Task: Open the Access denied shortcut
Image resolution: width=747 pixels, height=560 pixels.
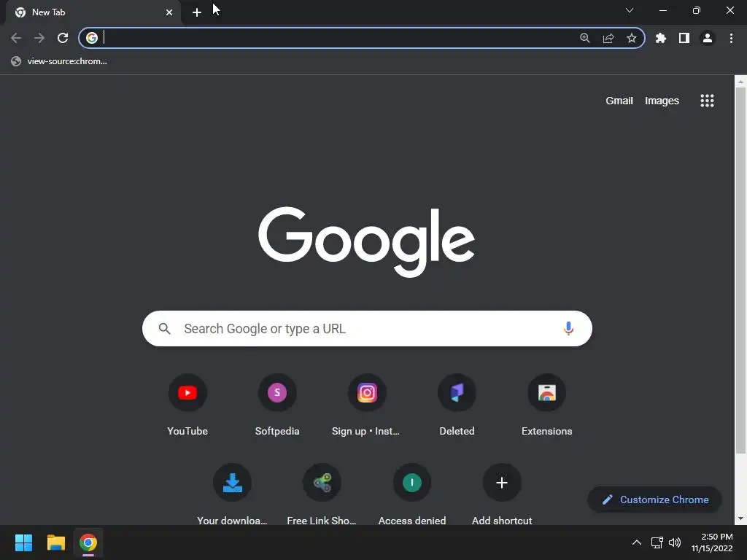Action: pos(412,495)
